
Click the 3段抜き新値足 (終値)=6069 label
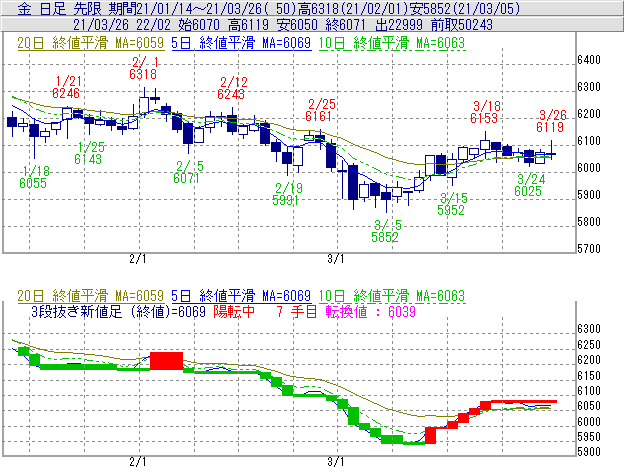point(118,311)
